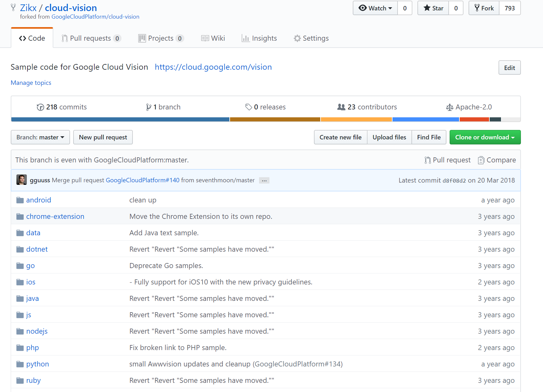The width and height of the screenshot is (543, 392).
Task: Open GoogleCloudPlatform/cloud-vision parent repo link
Action: click(95, 17)
